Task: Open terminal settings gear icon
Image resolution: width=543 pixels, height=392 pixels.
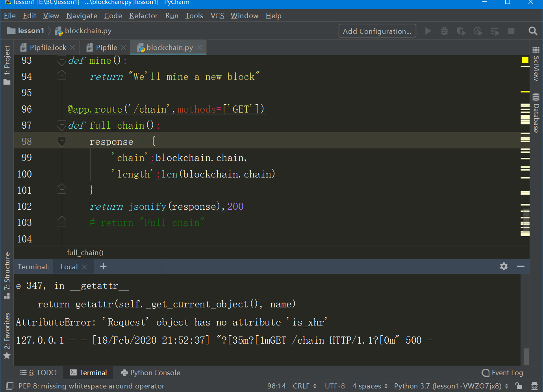Action: tap(504, 266)
